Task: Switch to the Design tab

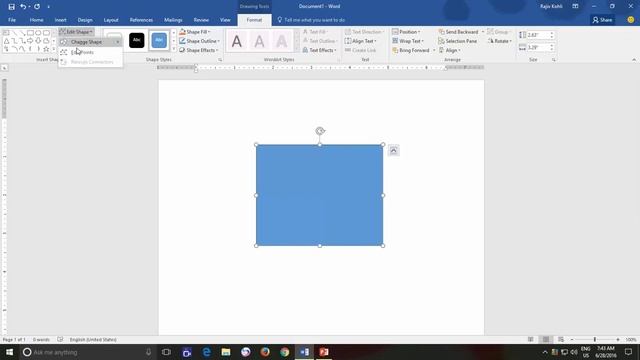Action: coord(85,20)
